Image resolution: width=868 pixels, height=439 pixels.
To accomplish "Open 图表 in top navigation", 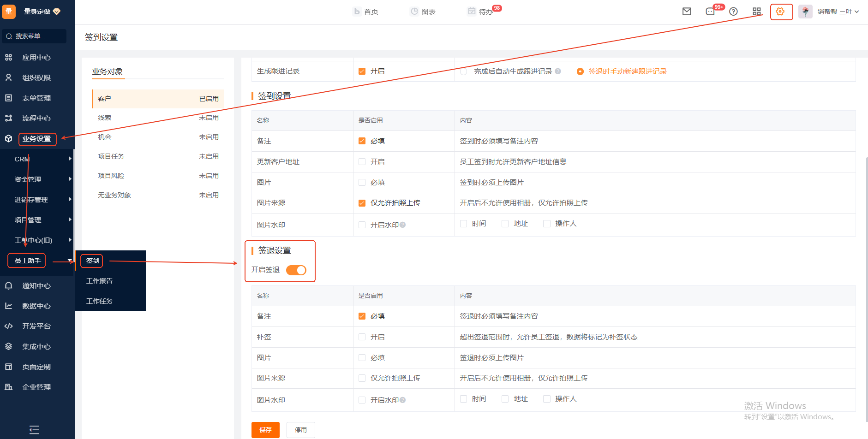I will 423,12.
